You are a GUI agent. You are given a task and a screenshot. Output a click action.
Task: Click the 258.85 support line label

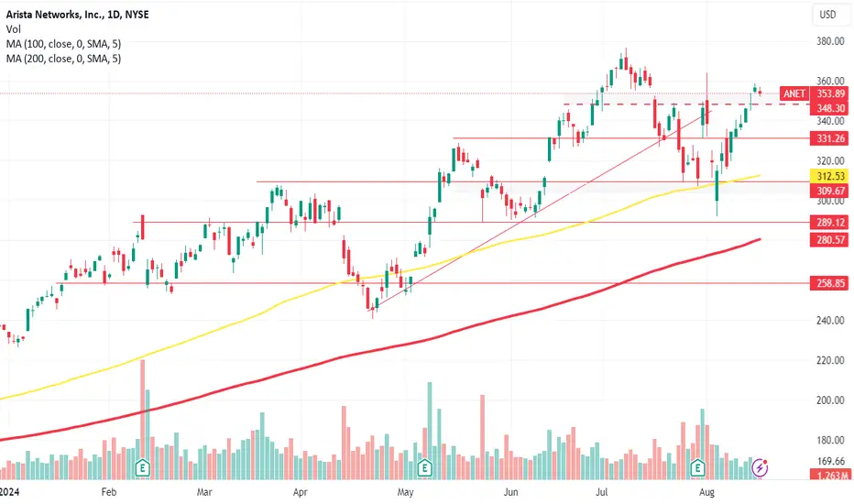(x=830, y=283)
